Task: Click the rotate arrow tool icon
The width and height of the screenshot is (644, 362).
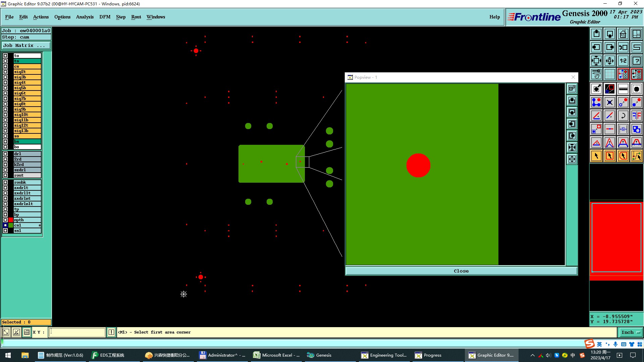Action: pos(623,116)
